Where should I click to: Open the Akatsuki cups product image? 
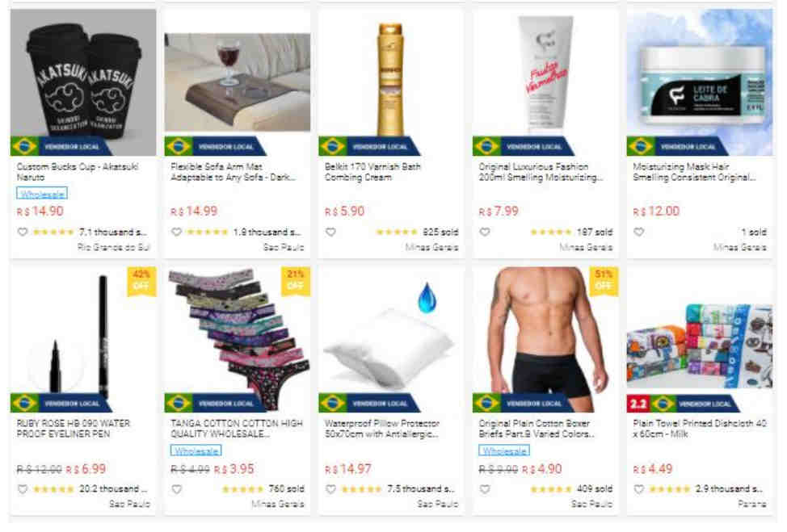tap(83, 82)
